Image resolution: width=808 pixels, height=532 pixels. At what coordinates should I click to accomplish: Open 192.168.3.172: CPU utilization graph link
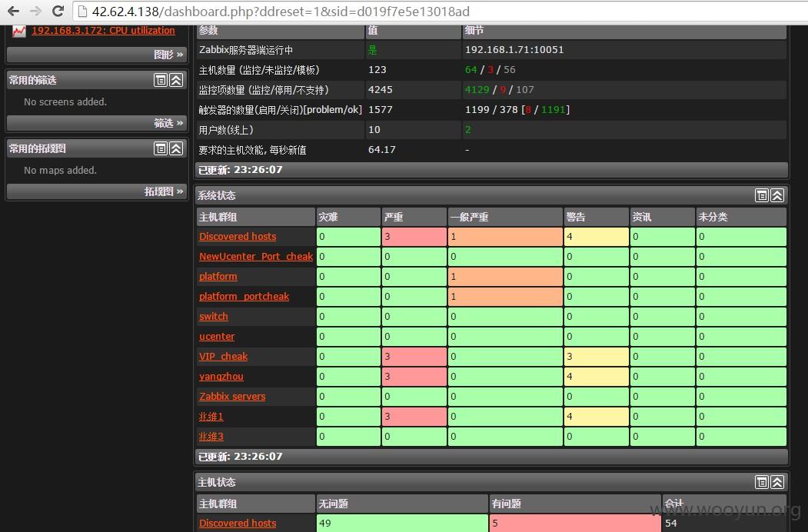coord(103,31)
